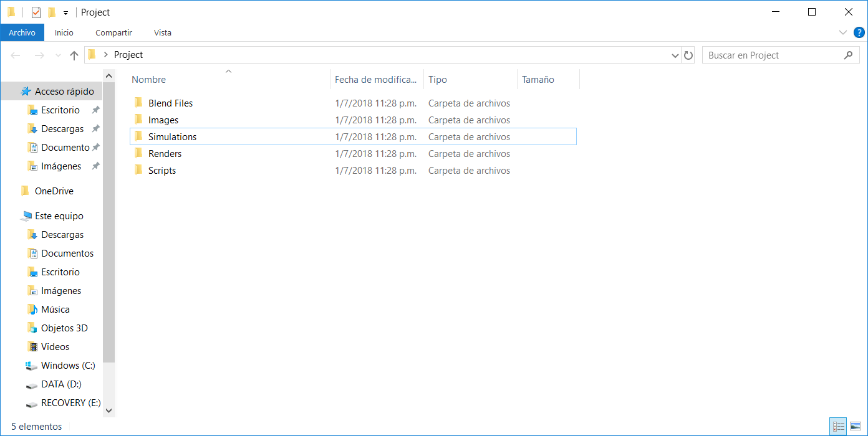
Task: Sort by the Nombre column header
Action: click(229, 80)
